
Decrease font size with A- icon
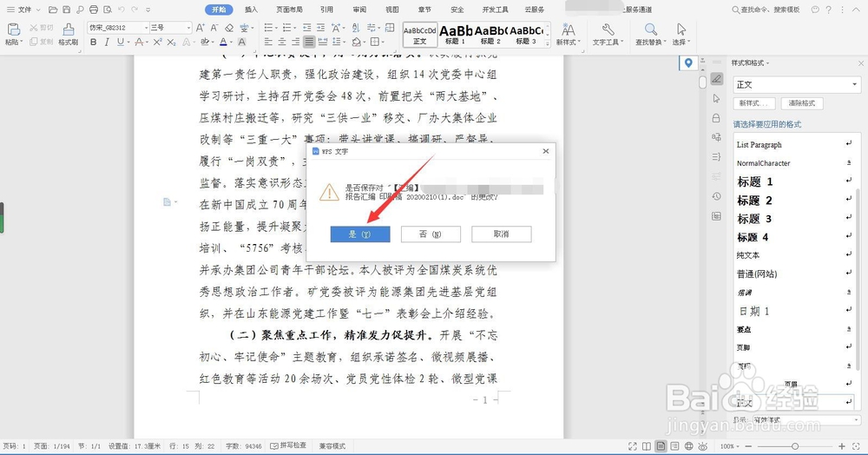214,28
